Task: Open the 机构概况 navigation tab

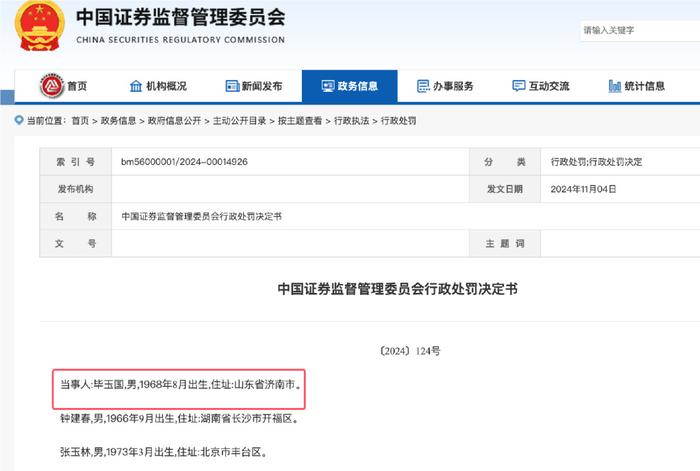Action: tap(158, 86)
